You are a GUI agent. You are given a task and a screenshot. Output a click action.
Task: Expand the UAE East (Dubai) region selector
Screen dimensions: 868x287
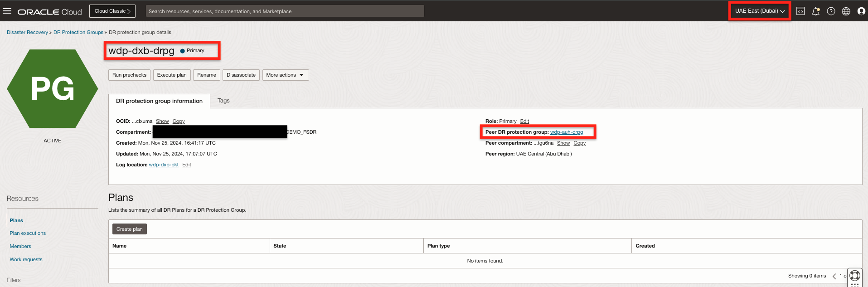760,11
